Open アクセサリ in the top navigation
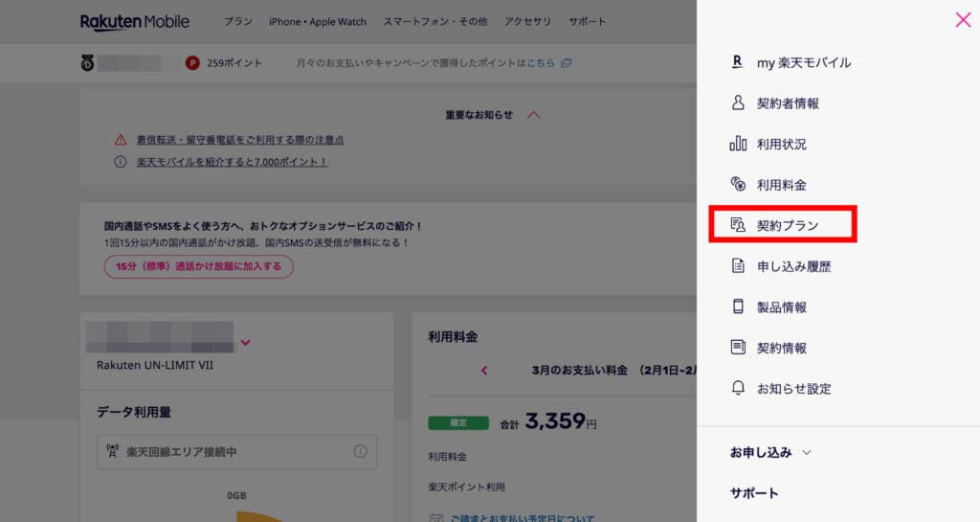This screenshot has height=522, width=980. pyautogui.click(x=527, y=21)
